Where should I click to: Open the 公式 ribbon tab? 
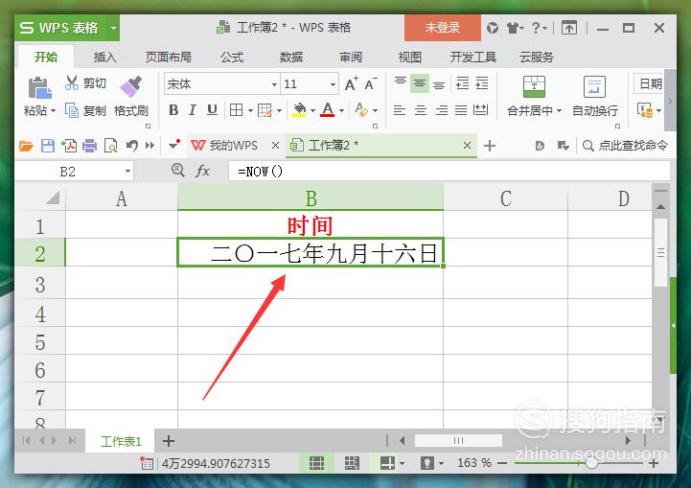(232, 57)
